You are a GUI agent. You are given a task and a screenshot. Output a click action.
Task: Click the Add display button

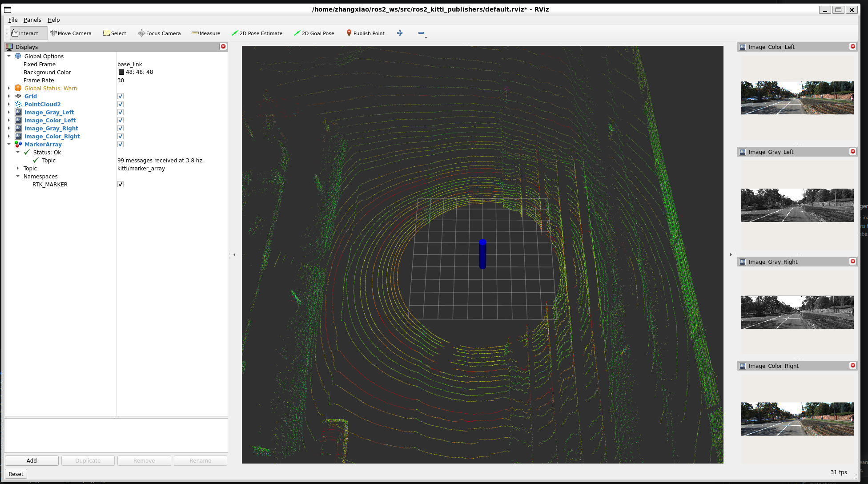click(32, 460)
